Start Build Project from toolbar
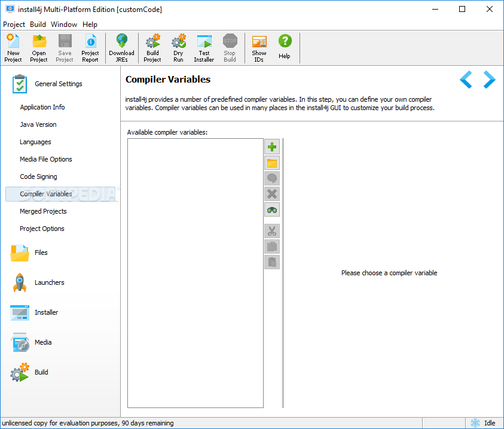Screen dimensions: 504x429 click(152, 48)
